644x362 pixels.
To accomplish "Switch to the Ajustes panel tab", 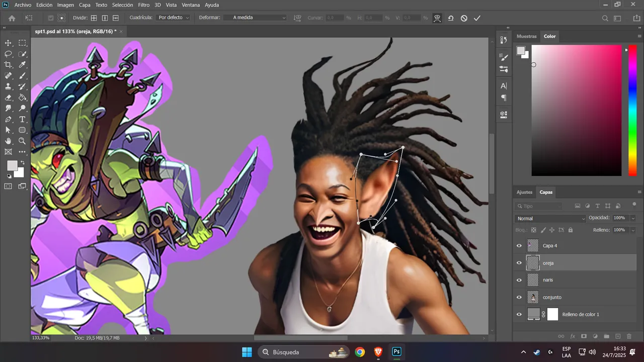I will click(524, 192).
